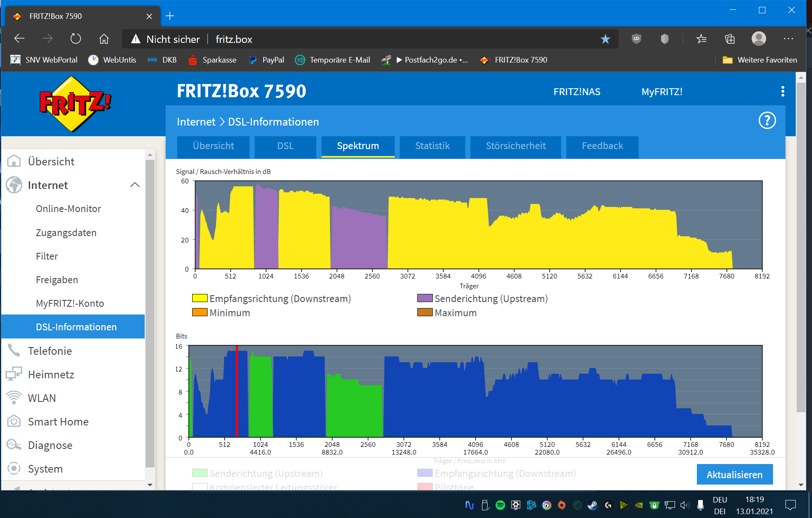Screen dimensions: 812x518
Task: Open the browser settings and more menu
Action: 788,39
